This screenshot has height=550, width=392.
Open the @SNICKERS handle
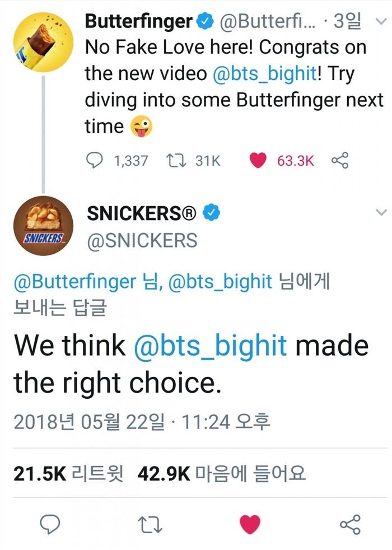click(x=142, y=240)
